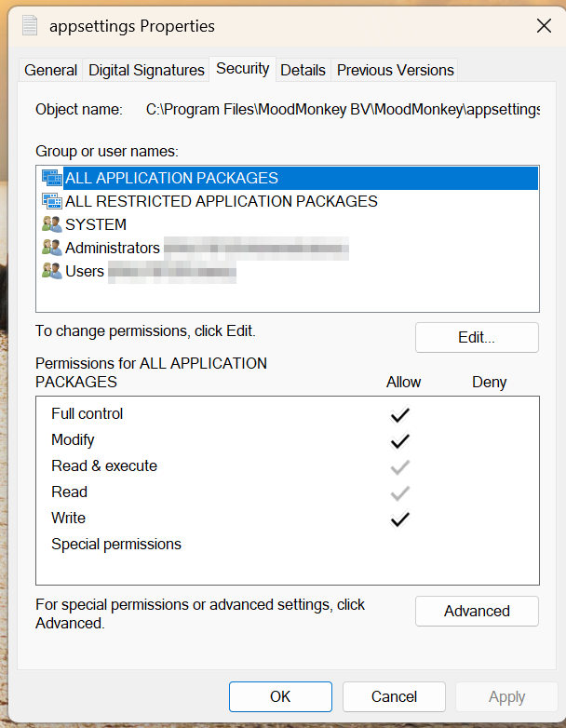The height and width of the screenshot is (728, 566).
Task: Select the SYSTEM entry
Action: [288, 224]
